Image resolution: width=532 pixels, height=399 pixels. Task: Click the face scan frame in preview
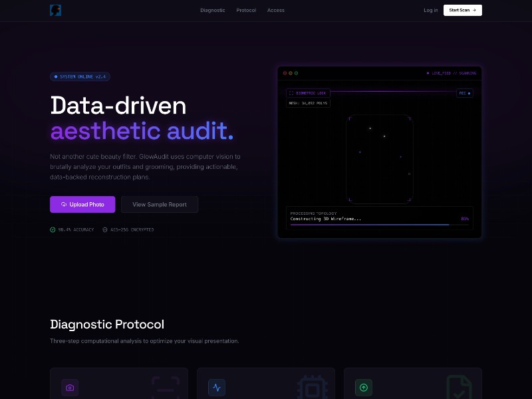point(380,160)
